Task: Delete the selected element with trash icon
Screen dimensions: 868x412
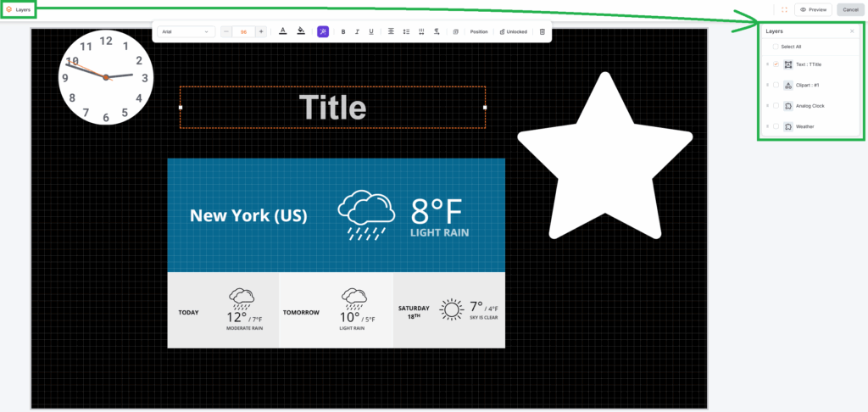Action: click(x=542, y=31)
